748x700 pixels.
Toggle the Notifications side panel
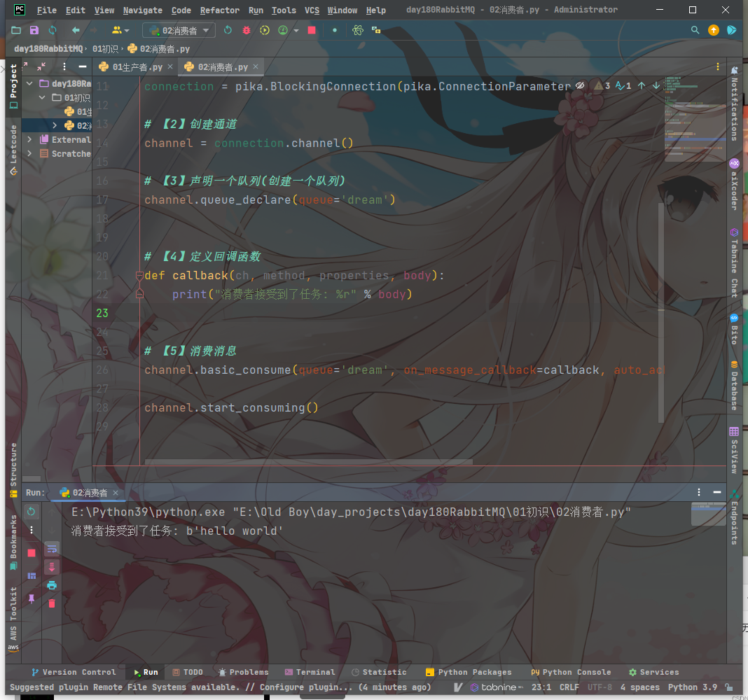click(734, 104)
